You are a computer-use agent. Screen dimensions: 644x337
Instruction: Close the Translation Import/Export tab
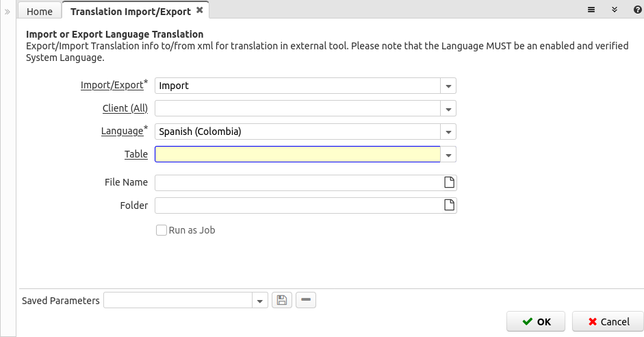point(200,10)
